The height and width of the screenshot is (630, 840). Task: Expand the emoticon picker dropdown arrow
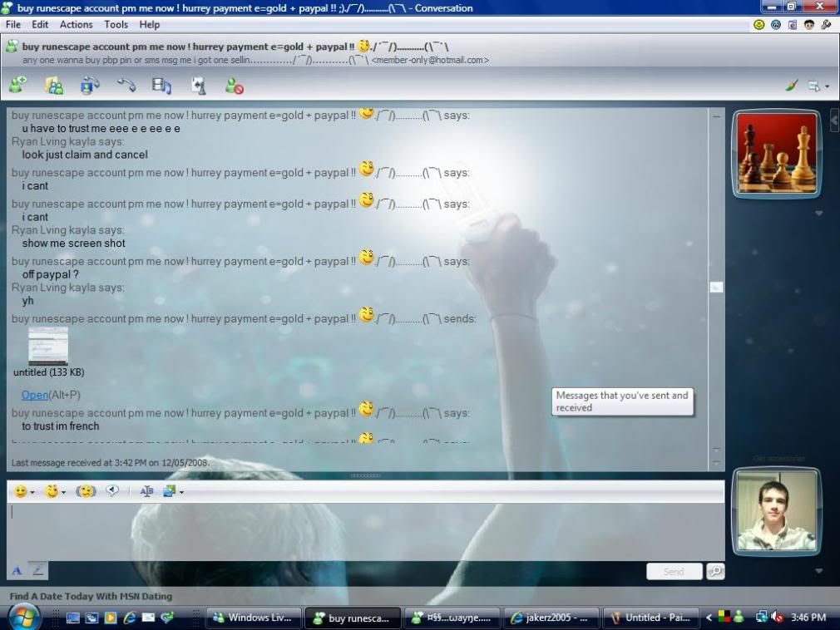coord(32,492)
